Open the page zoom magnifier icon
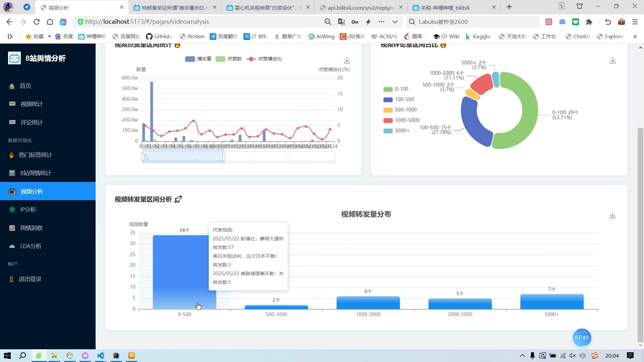This screenshot has height=362, width=644. [328, 22]
